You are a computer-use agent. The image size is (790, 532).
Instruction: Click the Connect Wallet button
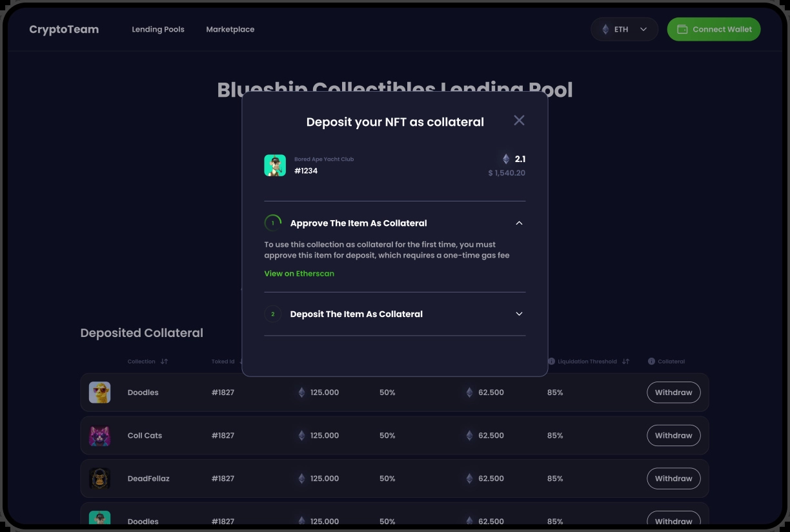[x=714, y=29]
